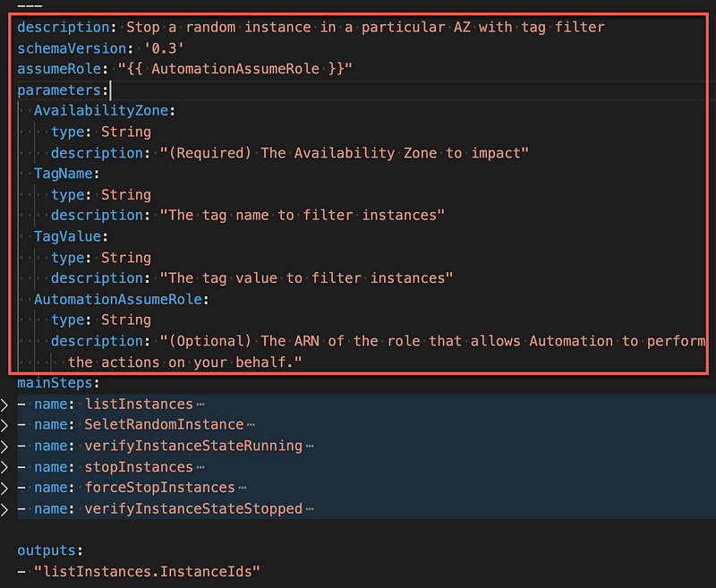The image size is (716, 588).
Task: Click the ellipsis after listInstances
Action: [200, 405]
